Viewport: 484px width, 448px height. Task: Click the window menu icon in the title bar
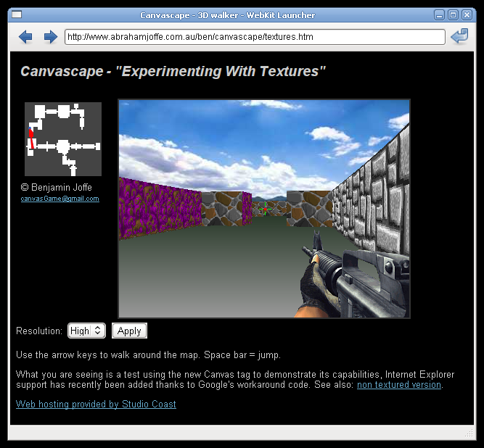click(17, 14)
